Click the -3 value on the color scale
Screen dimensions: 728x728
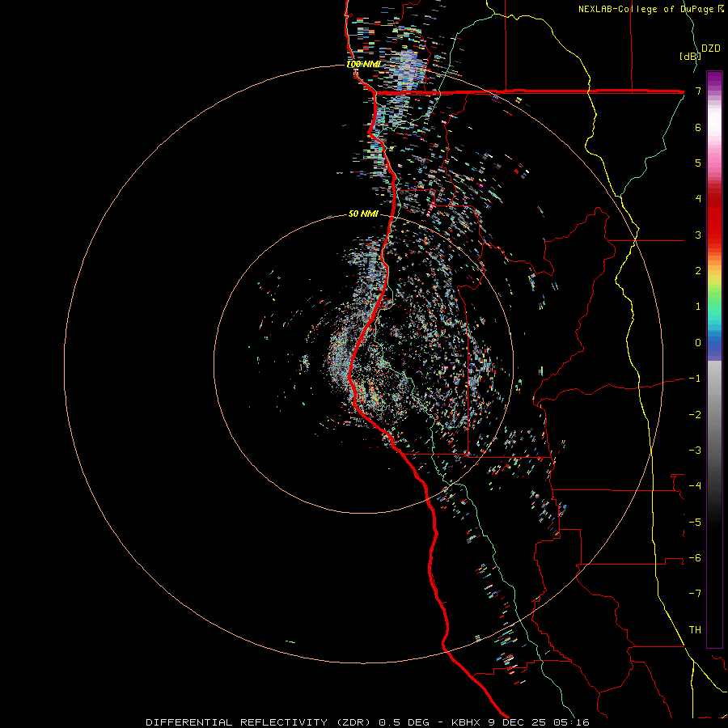click(695, 451)
